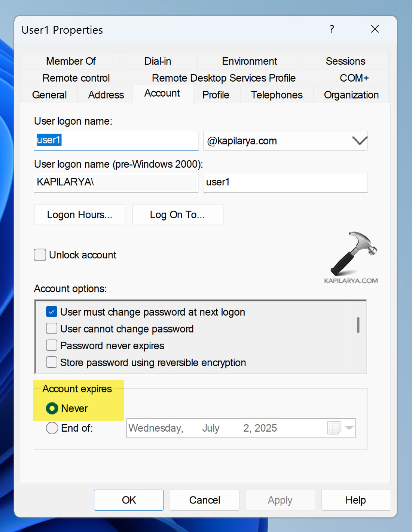Open the Organization tab
Viewport: 412px width, 532px height.
coord(351,95)
